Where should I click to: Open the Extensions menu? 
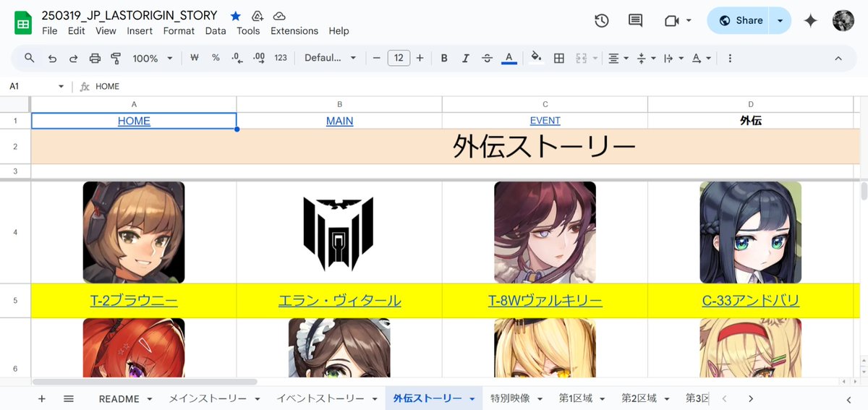coord(294,31)
